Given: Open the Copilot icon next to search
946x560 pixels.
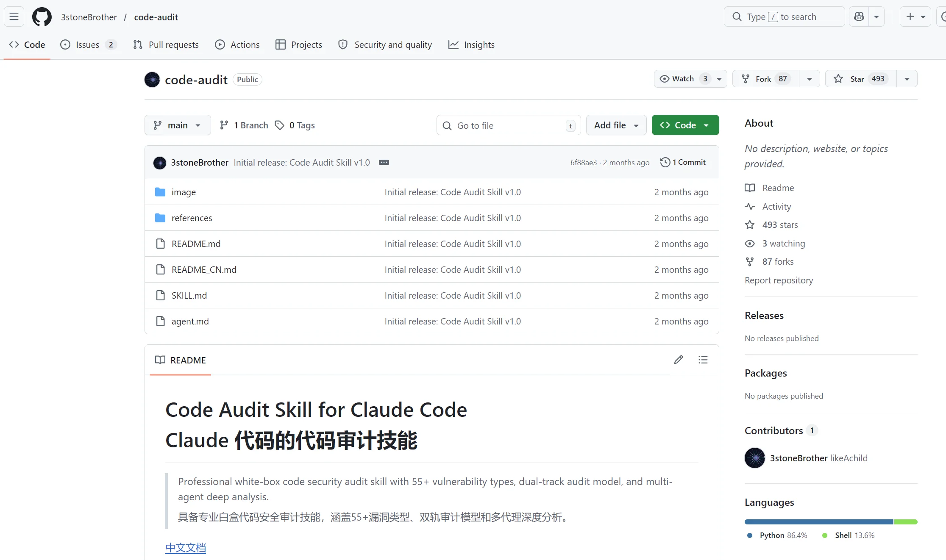Looking at the screenshot, I should pos(859,16).
